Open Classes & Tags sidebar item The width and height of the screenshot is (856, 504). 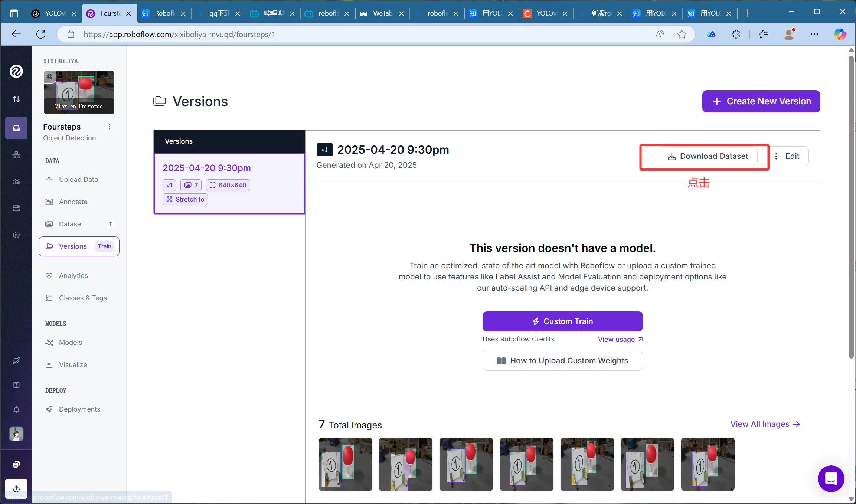(83, 298)
